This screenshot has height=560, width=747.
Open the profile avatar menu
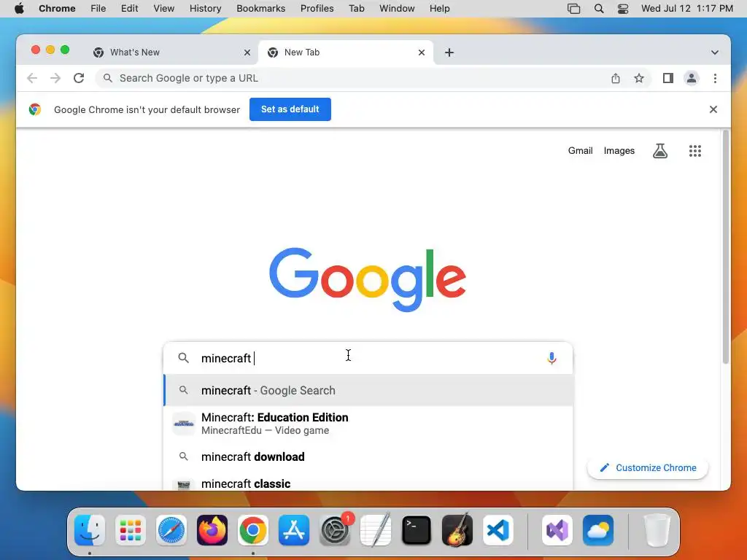(x=692, y=78)
